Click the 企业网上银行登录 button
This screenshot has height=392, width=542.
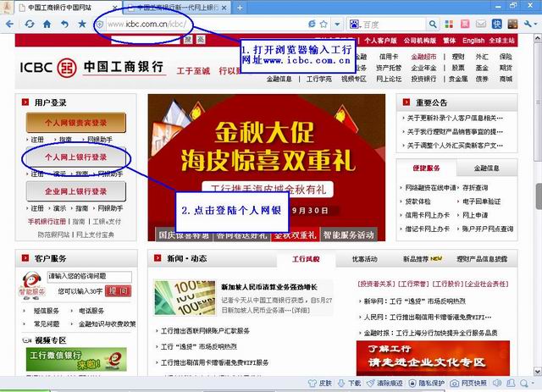click(x=76, y=192)
